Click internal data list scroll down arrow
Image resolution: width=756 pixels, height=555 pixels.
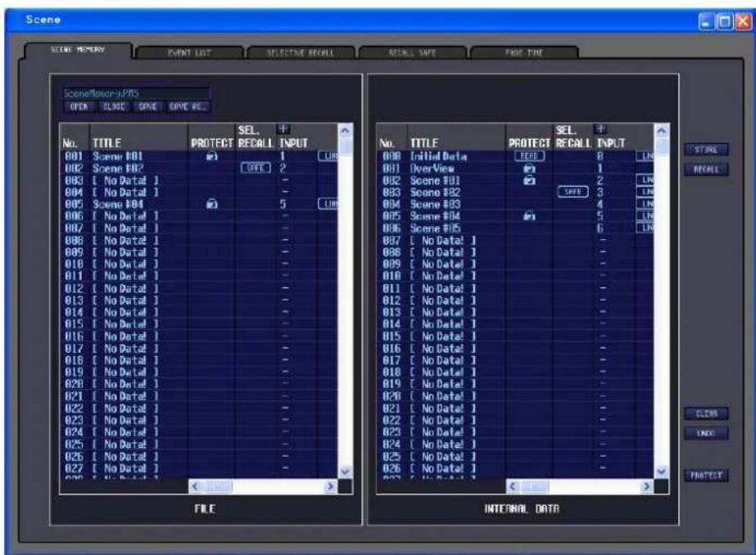pos(662,472)
